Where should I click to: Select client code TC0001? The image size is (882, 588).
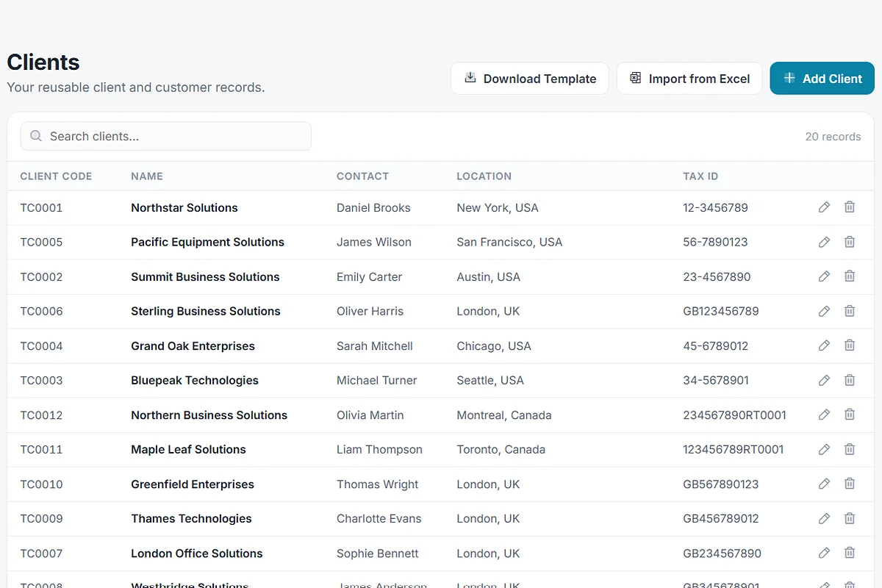coord(41,207)
